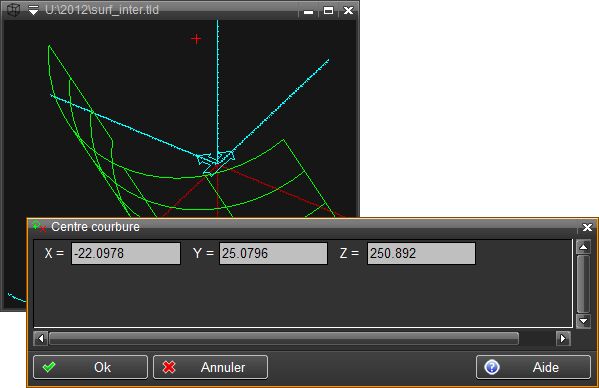
Task: Select the Z coordinate field
Action: click(421, 253)
